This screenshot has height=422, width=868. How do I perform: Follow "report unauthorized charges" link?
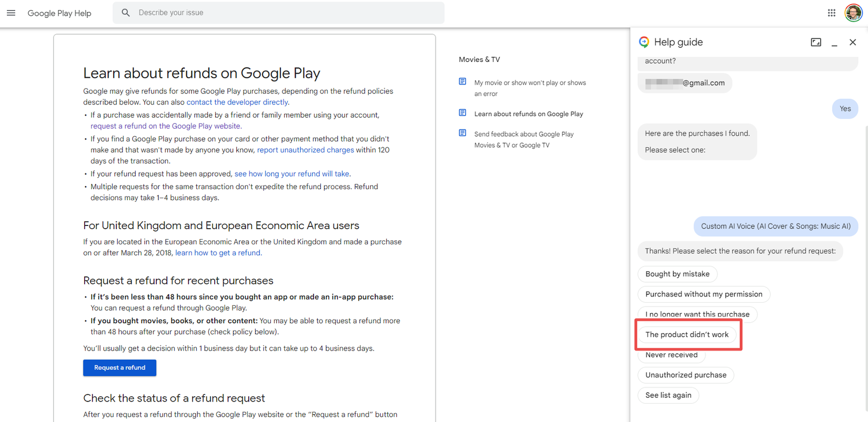305,150
